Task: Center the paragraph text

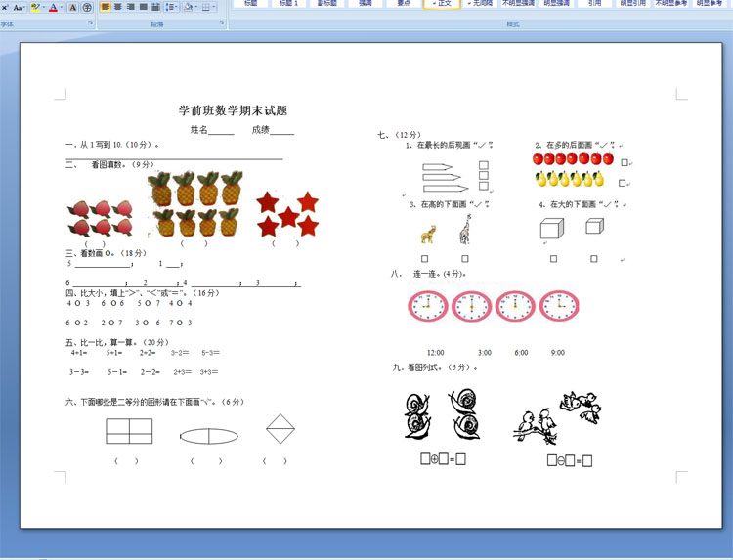Action: [x=118, y=7]
